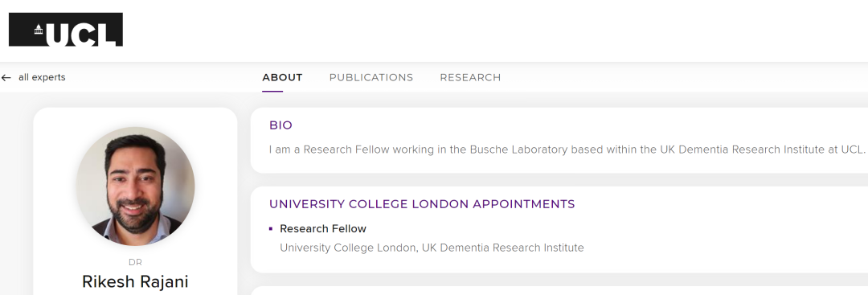Screen dimensions: 868x295
Task: Click the dome building icon inside the UCL logo
Action: pyautogui.click(x=39, y=29)
